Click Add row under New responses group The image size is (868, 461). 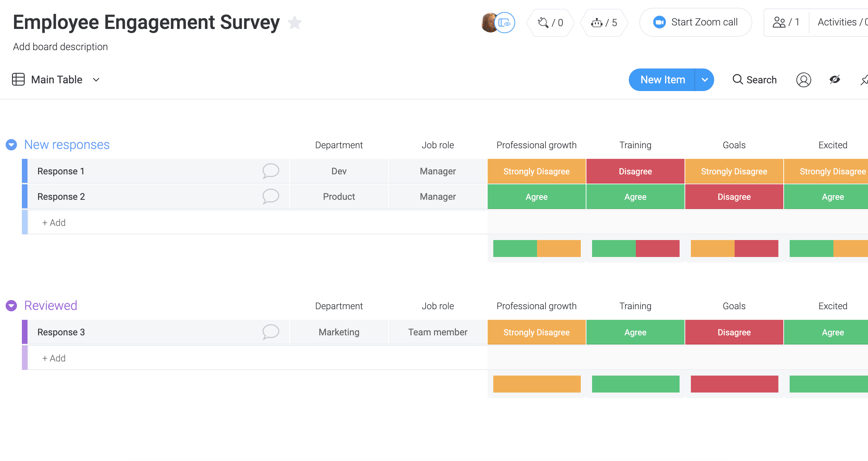53,223
